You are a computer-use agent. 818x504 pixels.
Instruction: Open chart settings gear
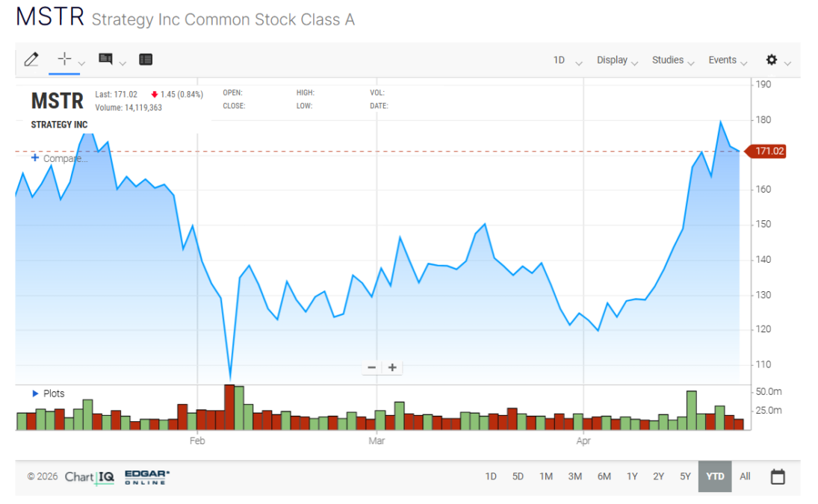pyautogui.click(x=772, y=60)
